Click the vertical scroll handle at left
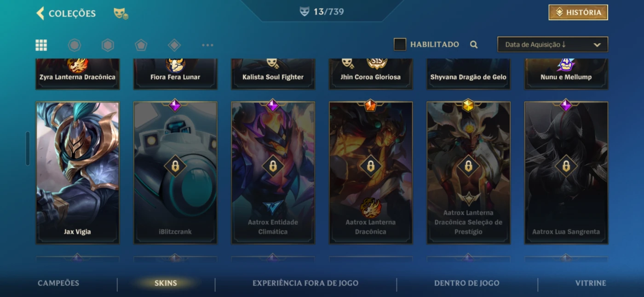This screenshot has height=297, width=644. tap(28, 148)
